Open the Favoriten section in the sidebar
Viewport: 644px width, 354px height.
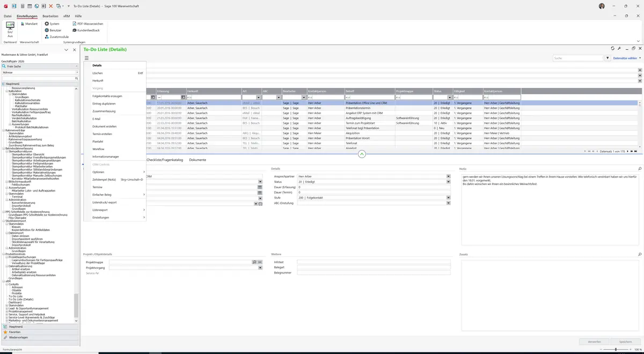pos(40,332)
